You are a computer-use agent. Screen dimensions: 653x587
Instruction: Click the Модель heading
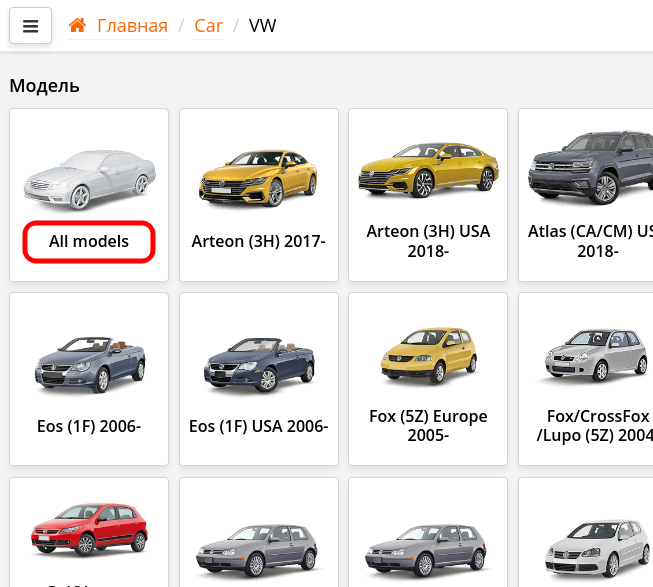click(x=44, y=86)
